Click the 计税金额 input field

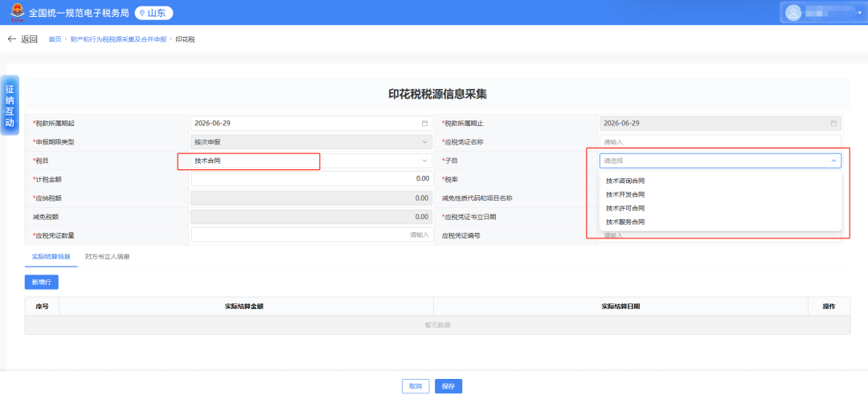click(311, 178)
